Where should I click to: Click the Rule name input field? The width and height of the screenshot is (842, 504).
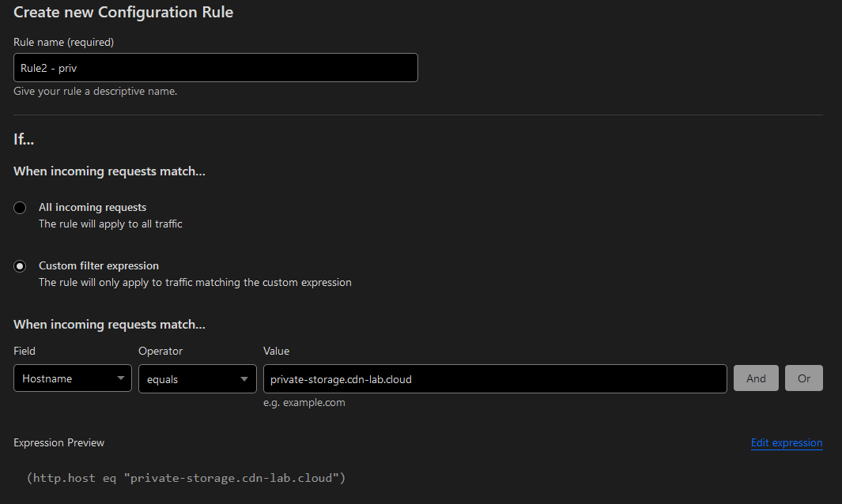215,68
